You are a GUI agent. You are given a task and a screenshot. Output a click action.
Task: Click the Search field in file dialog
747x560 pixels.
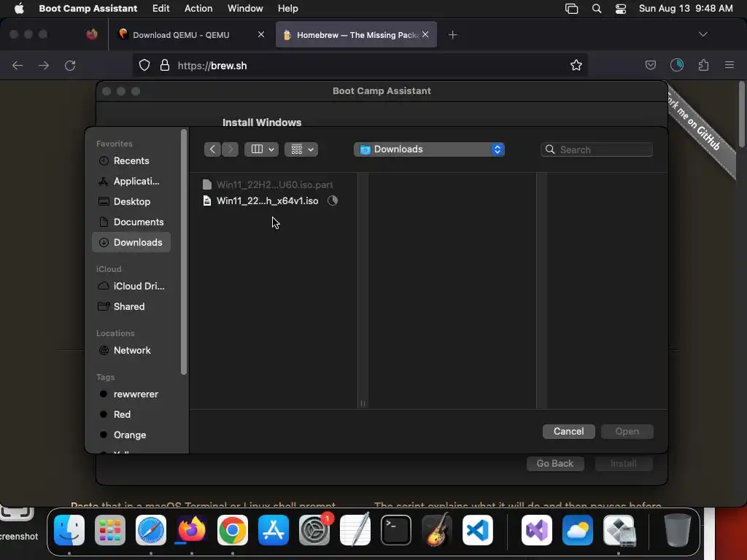[x=597, y=149]
